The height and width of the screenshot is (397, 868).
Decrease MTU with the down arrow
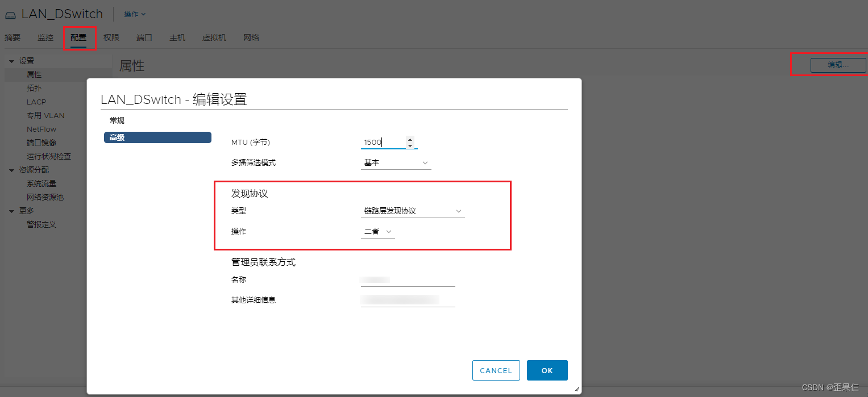point(410,145)
